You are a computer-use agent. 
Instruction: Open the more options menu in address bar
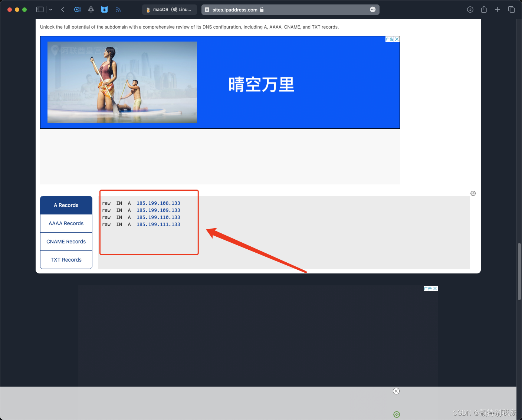coord(372,10)
